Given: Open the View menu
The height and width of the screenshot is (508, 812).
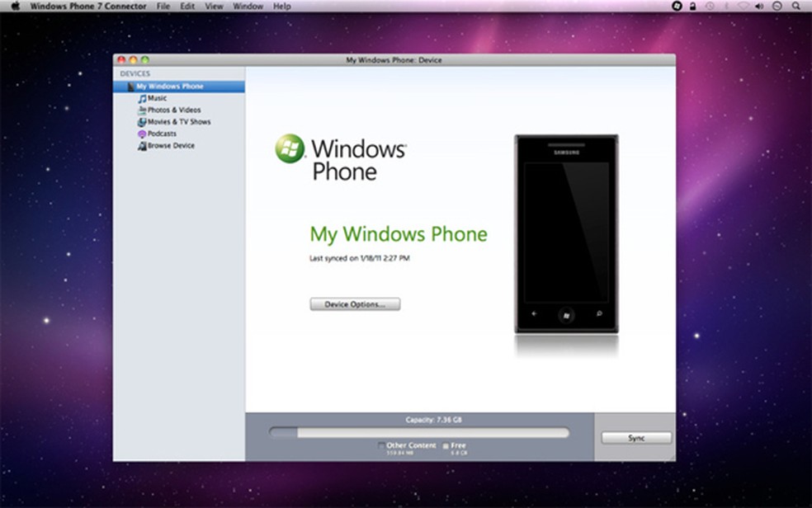Looking at the screenshot, I should [214, 6].
